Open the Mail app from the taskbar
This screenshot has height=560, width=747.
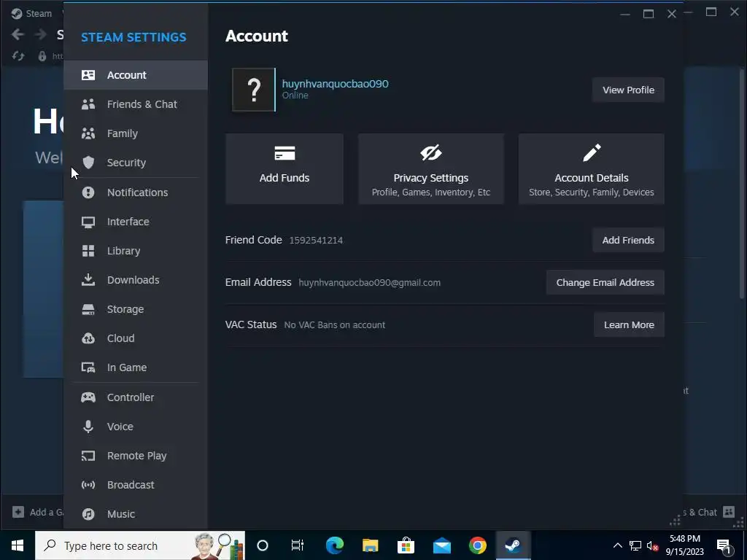click(441, 545)
